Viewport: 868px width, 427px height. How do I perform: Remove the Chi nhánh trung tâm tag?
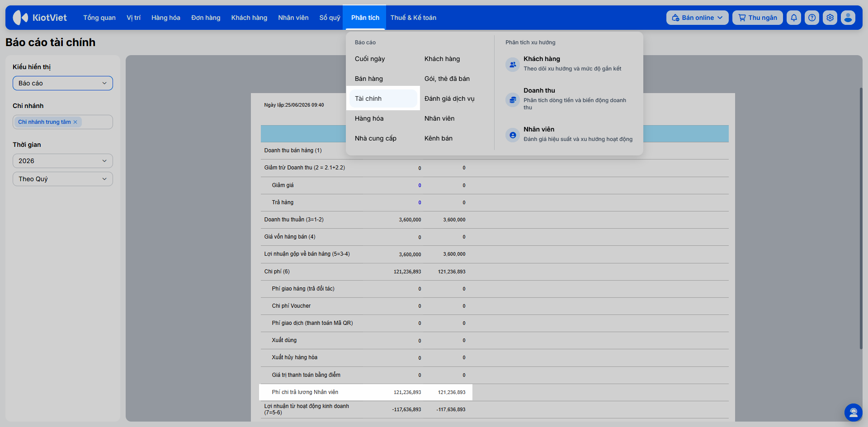pyautogui.click(x=75, y=122)
